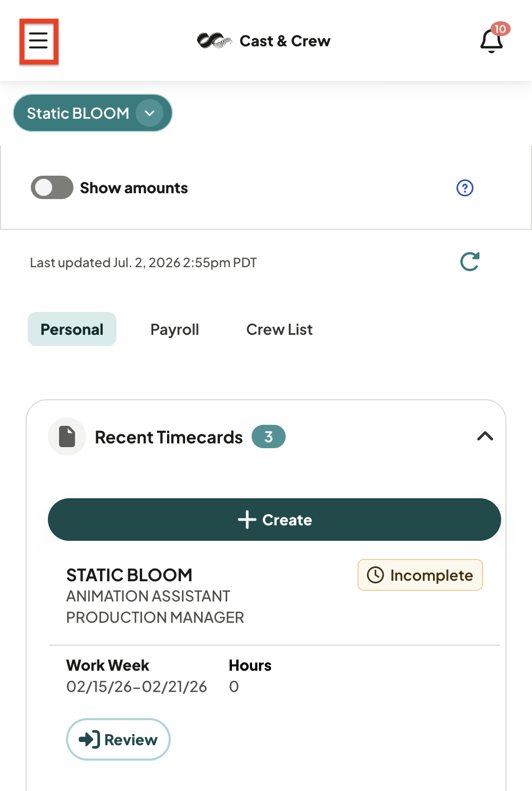Viewport: 532px width, 791px height.
Task: Refresh the last updated data
Action: click(470, 262)
